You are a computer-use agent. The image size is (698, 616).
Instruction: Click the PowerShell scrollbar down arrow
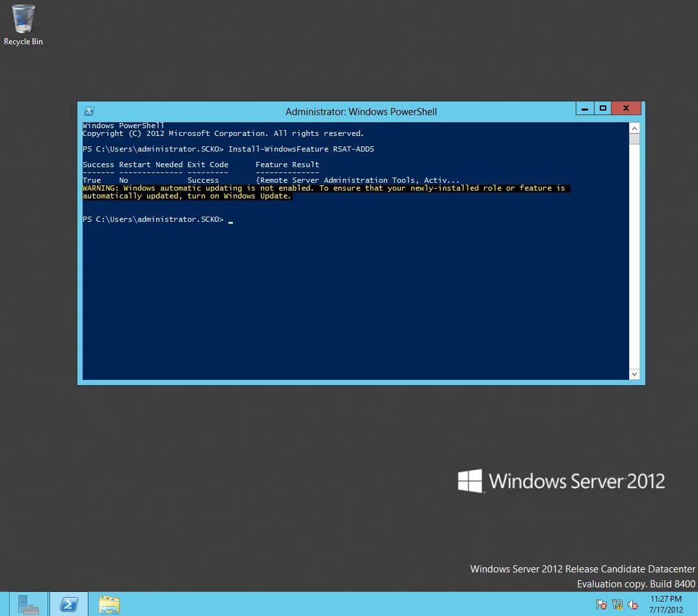pyautogui.click(x=634, y=374)
